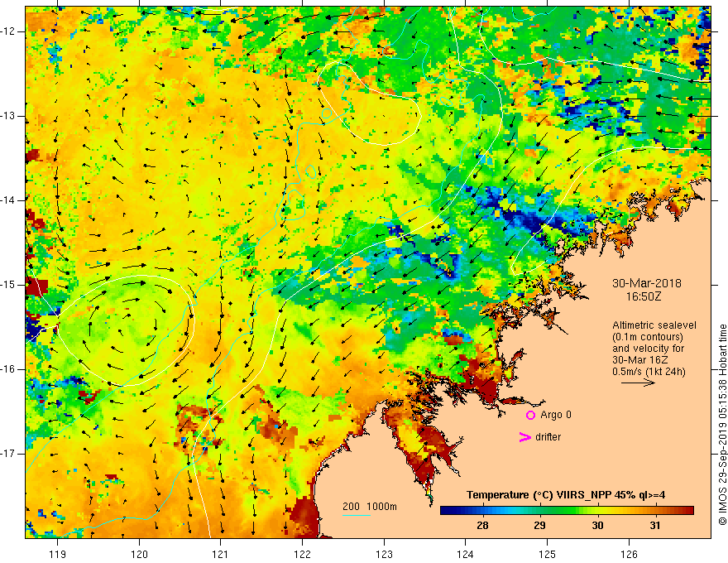This screenshot has width=728, height=563.
Task: Click the color bar tick label 28
Action: pyautogui.click(x=482, y=526)
